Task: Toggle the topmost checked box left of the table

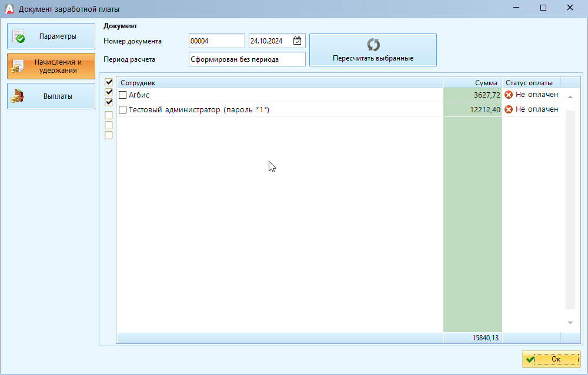Action: point(109,82)
